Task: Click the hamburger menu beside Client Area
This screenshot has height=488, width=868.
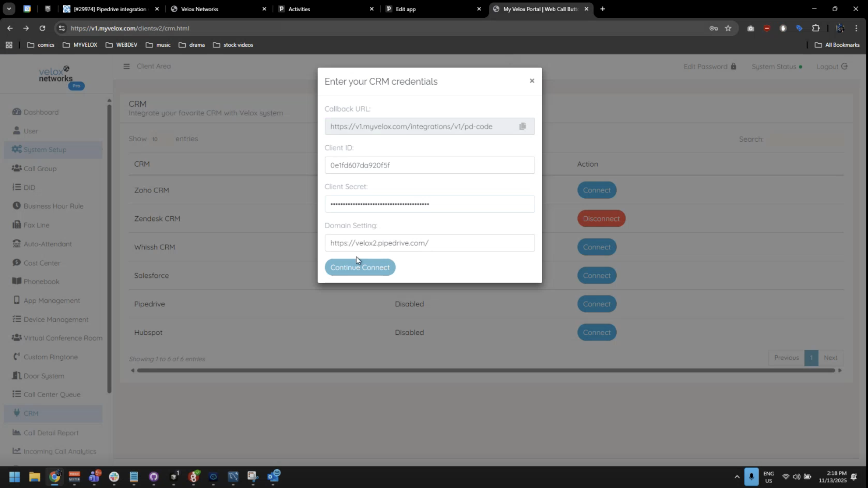Action: 126,66
